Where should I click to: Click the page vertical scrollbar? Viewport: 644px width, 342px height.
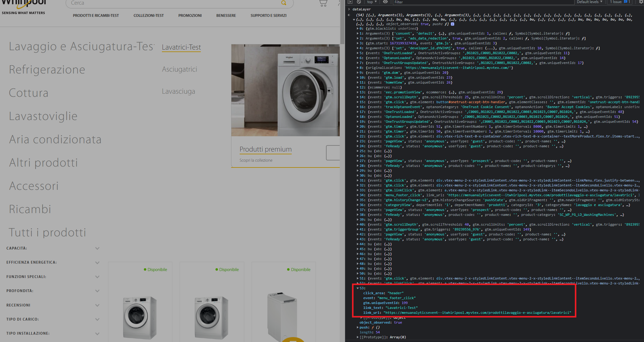(x=343, y=21)
